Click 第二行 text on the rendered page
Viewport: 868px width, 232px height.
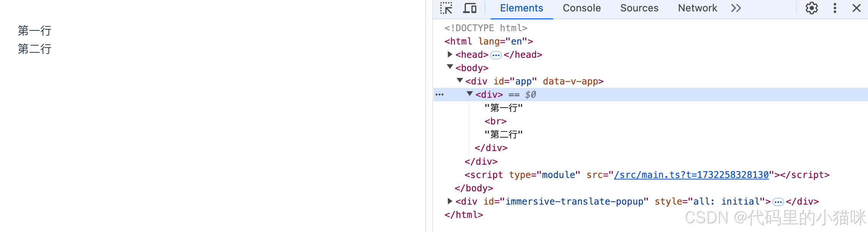[35, 49]
